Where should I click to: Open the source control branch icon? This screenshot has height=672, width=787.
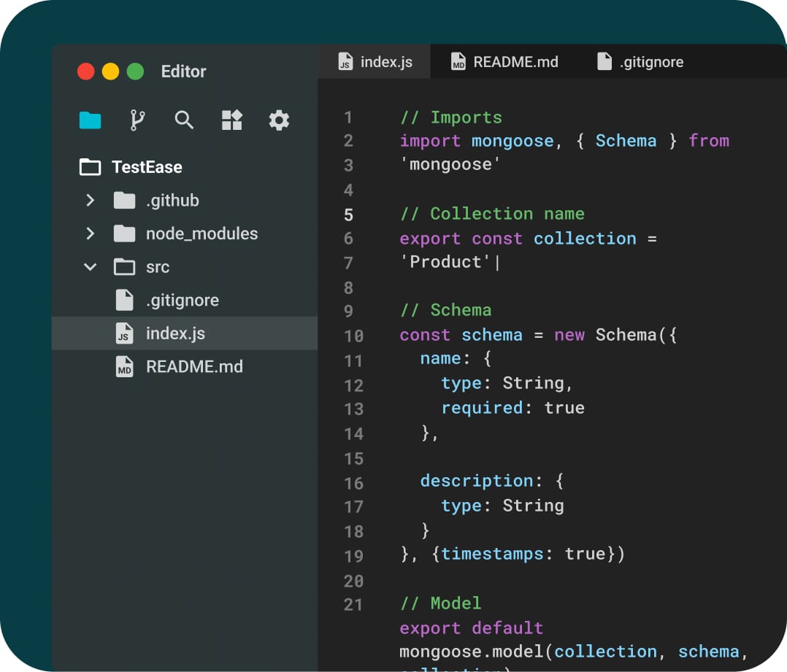[x=137, y=120]
